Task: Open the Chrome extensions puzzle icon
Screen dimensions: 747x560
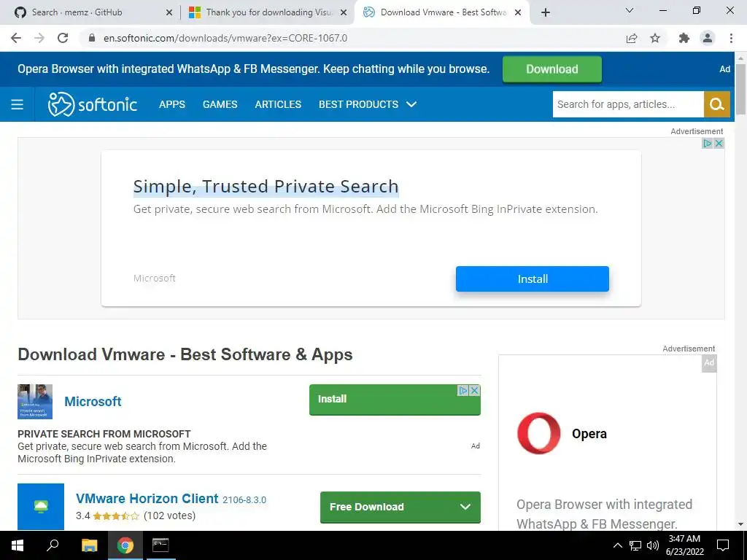Action: pyautogui.click(x=684, y=38)
